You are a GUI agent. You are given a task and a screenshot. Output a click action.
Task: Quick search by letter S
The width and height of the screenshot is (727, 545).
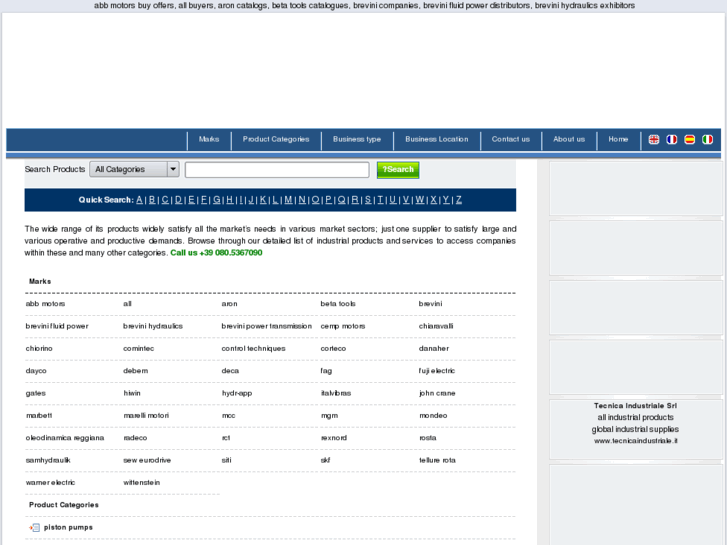point(368,200)
